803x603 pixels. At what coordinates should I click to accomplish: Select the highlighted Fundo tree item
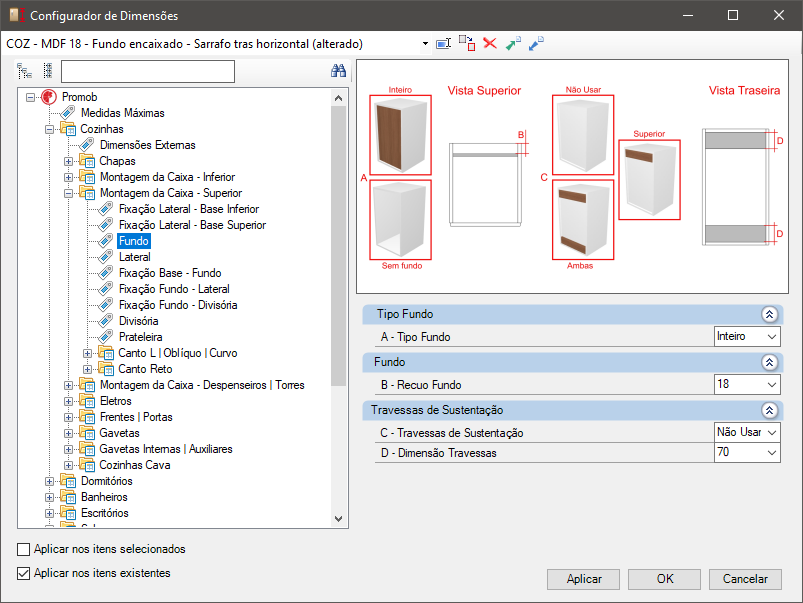coord(134,241)
